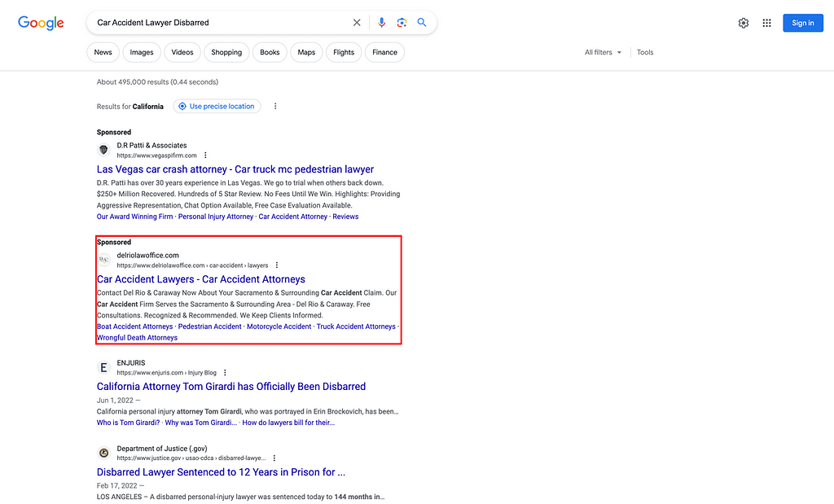Screen dimensions: 834x504
Task: Click the Sign in button
Action: tap(802, 23)
